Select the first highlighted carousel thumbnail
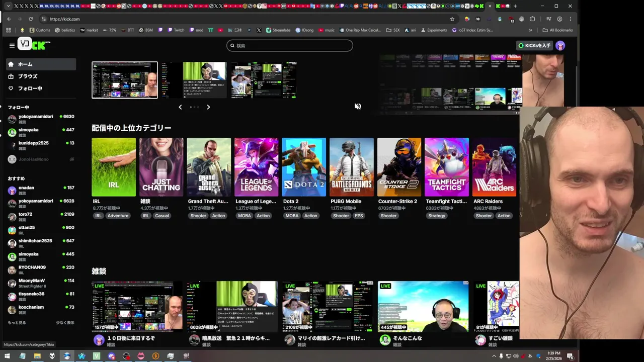 [x=125, y=80]
